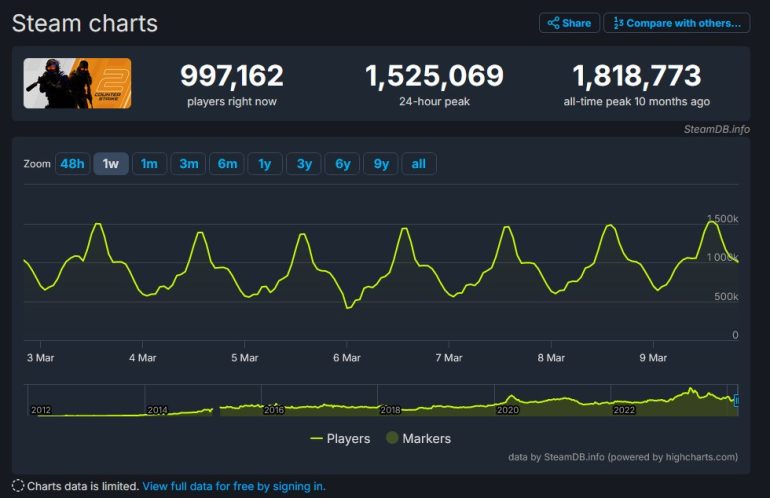This screenshot has width=770, height=498.
Task: Click the Counter-Strike 2 game thumbnail
Action: coord(78,84)
